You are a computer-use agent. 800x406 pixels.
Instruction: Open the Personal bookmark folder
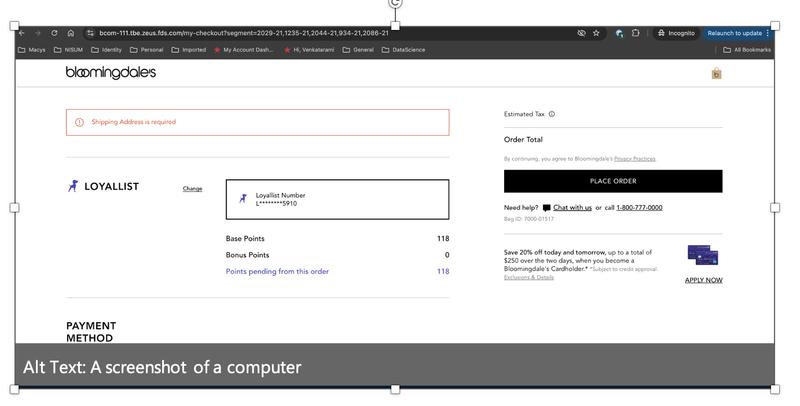click(146, 50)
